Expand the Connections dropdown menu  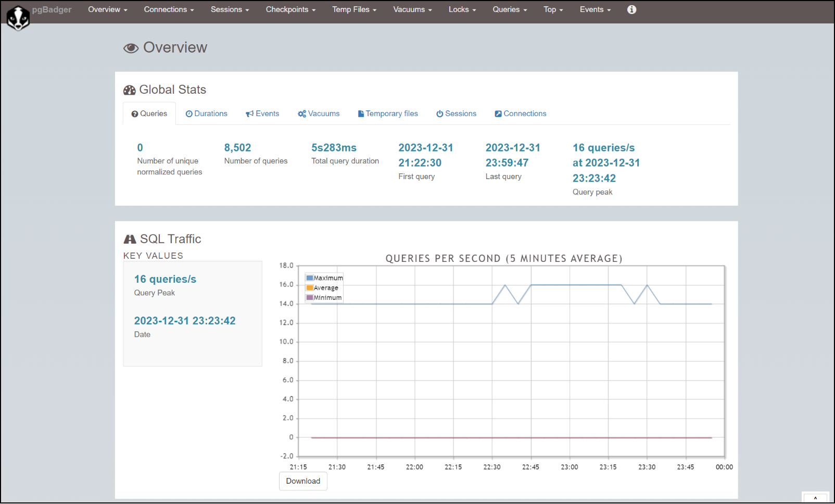tap(169, 9)
